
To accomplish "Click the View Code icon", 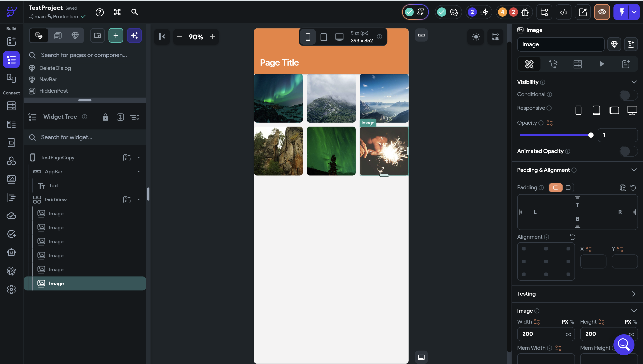I will point(563,12).
